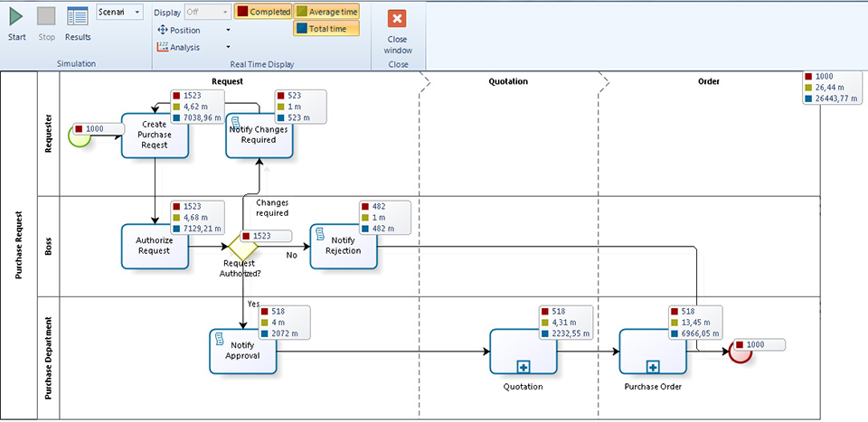
Task: Click the Stop simulation button
Action: click(46, 23)
